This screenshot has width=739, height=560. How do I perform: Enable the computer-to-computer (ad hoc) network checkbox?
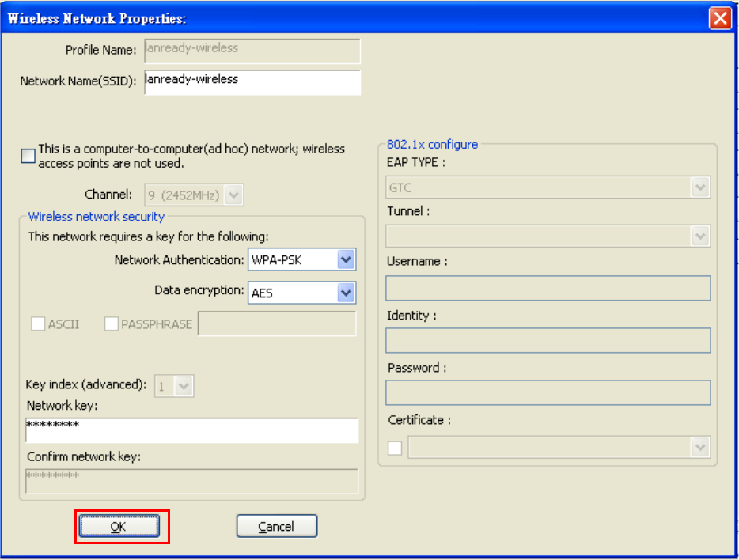tap(28, 156)
